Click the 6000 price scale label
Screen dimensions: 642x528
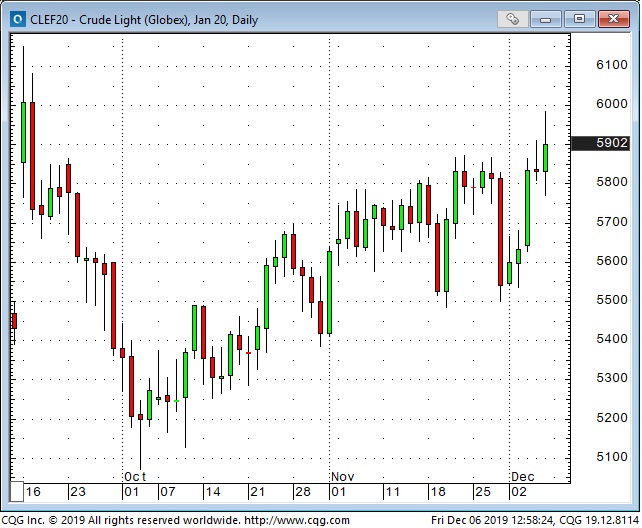[612, 104]
